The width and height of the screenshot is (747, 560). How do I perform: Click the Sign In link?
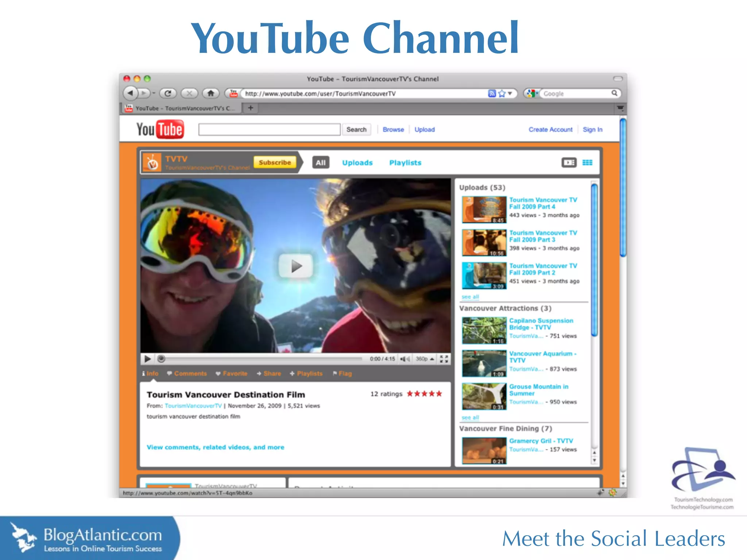[x=592, y=129]
